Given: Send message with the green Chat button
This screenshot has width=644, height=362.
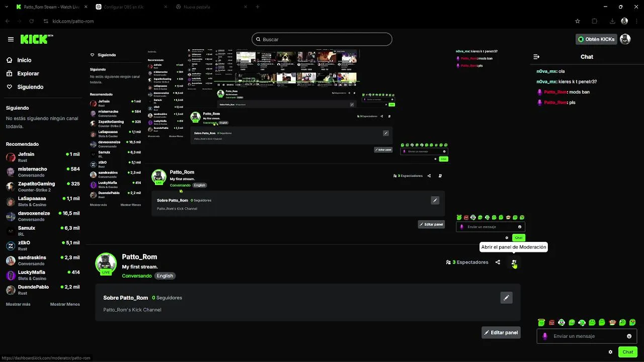Looking at the screenshot, I should (627, 352).
